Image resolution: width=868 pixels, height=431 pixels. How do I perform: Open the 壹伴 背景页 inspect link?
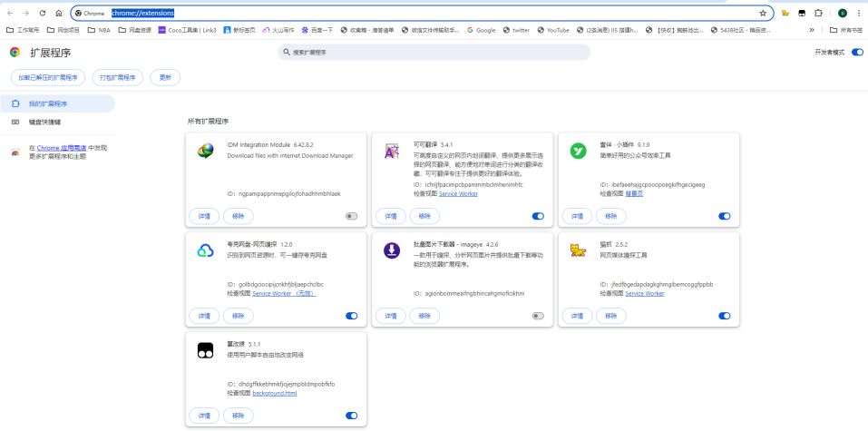pos(634,193)
